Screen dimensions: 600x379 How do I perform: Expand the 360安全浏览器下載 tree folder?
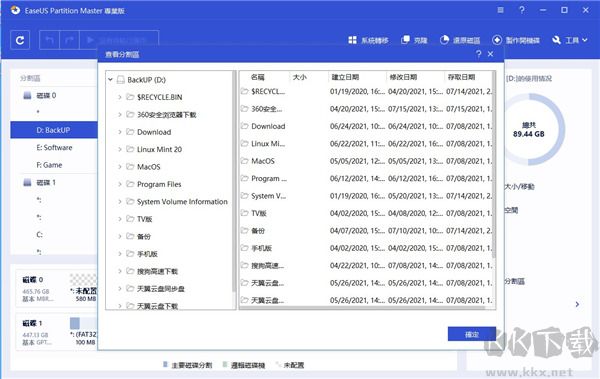(119, 114)
